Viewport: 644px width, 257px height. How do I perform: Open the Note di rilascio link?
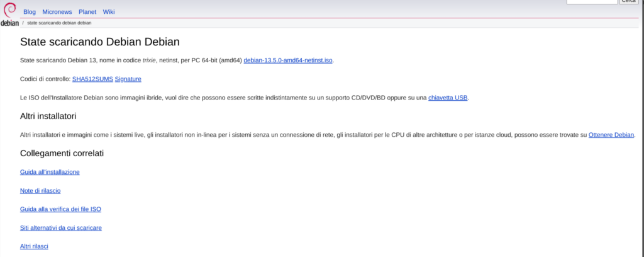coord(40,191)
